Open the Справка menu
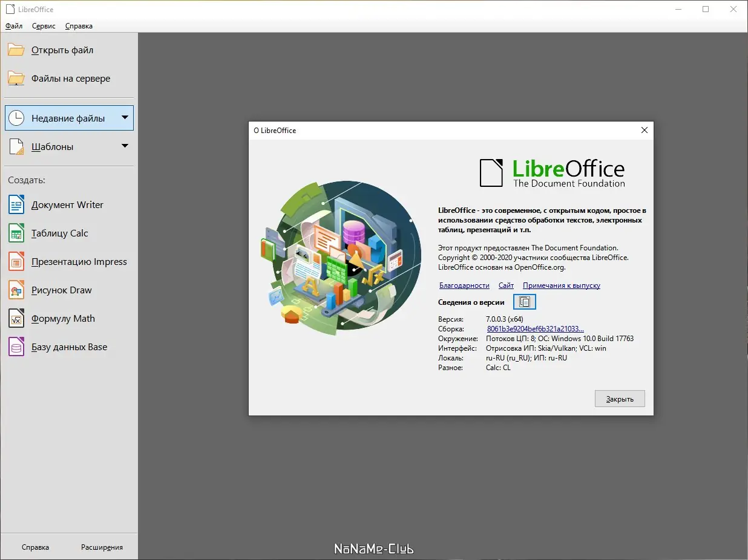 [78, 25]
